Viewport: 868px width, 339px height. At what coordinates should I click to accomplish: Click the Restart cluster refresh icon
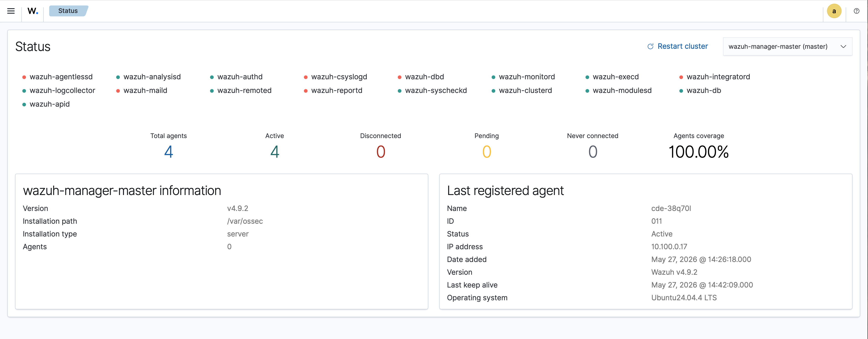pos(650,46)
